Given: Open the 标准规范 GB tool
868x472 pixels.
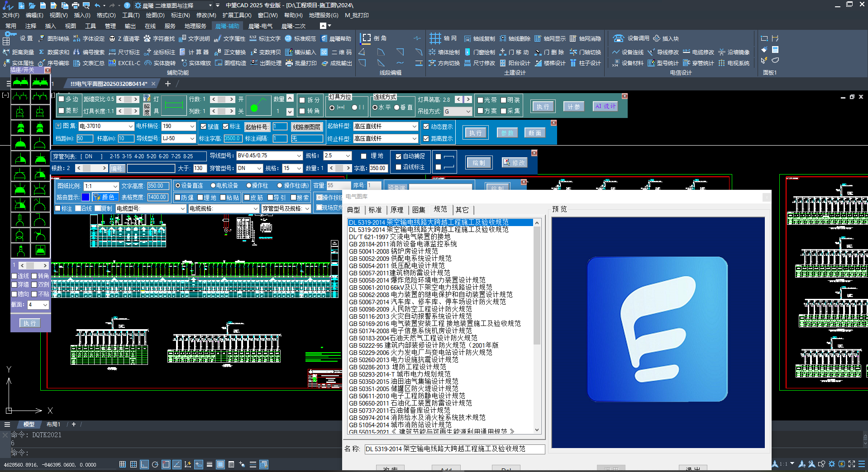Looking at the screenshot, I should 300,39.
